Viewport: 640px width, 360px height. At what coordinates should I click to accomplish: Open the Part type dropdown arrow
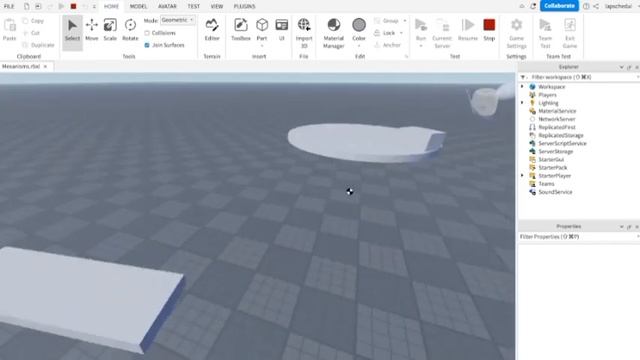coord(262,45)
